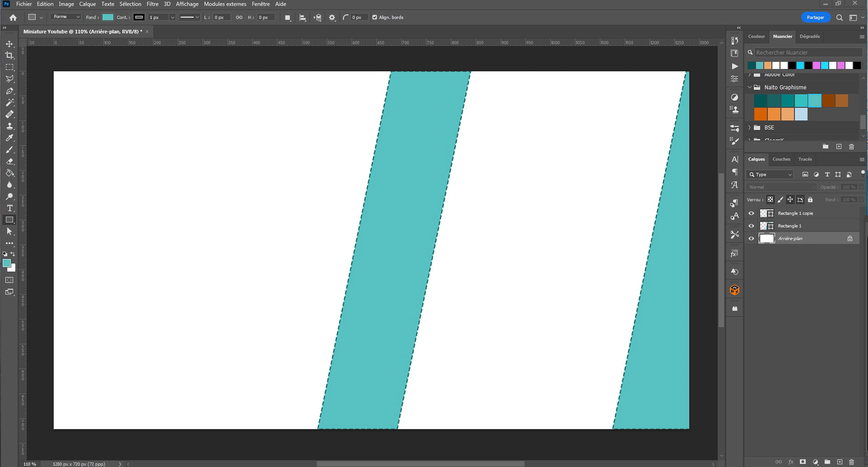Collapse the Naito Graphisme swatch folder

750,87
